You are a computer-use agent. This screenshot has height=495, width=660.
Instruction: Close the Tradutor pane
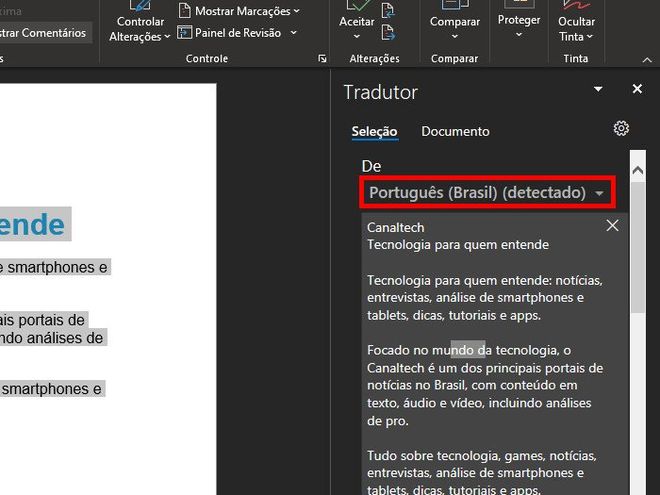637,89
